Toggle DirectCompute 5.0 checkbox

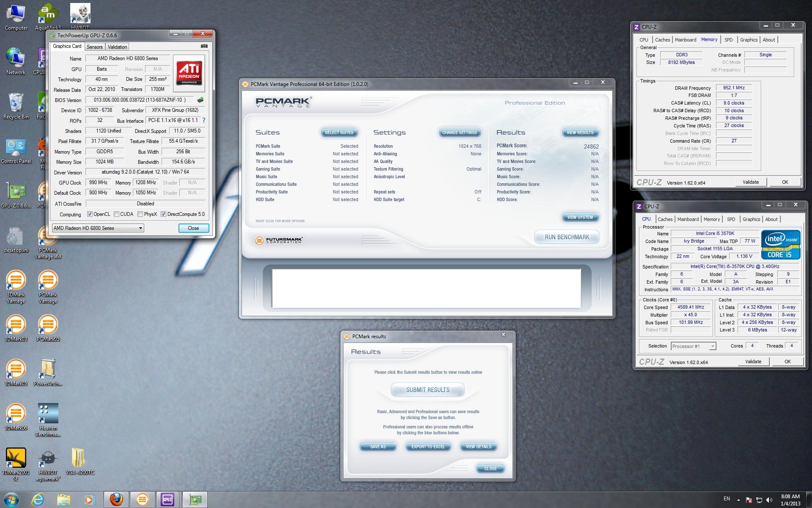[x=163, y=214]
